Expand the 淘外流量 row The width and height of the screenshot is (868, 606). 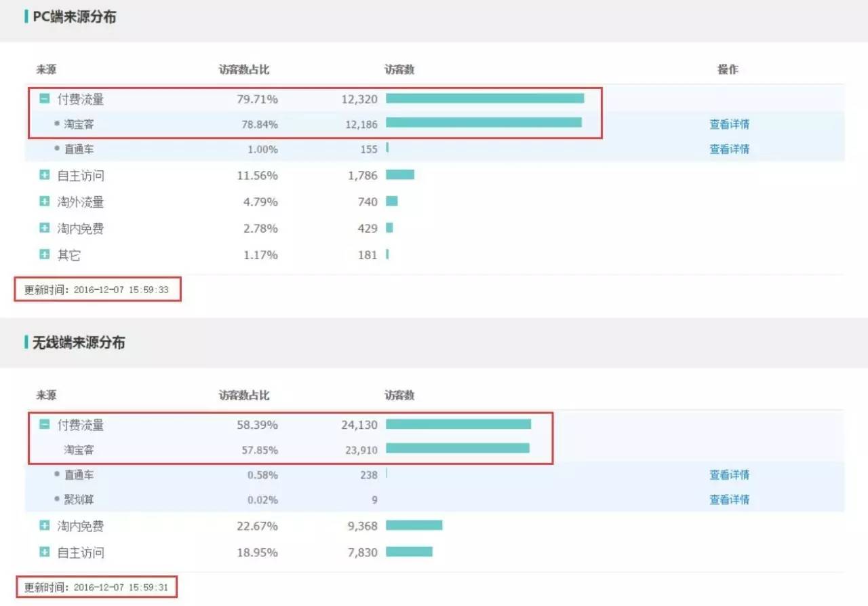[45, 202]
